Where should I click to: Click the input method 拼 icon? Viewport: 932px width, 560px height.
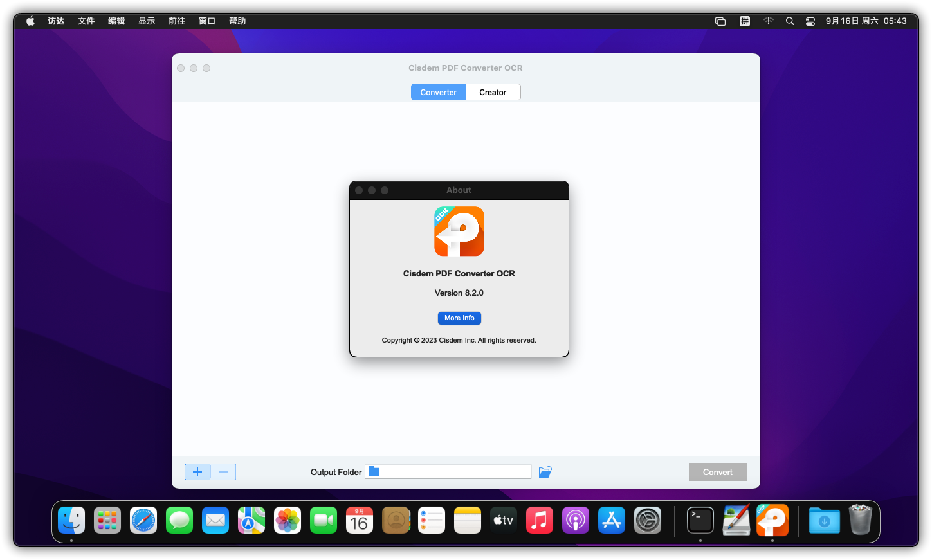pos(744,21)
